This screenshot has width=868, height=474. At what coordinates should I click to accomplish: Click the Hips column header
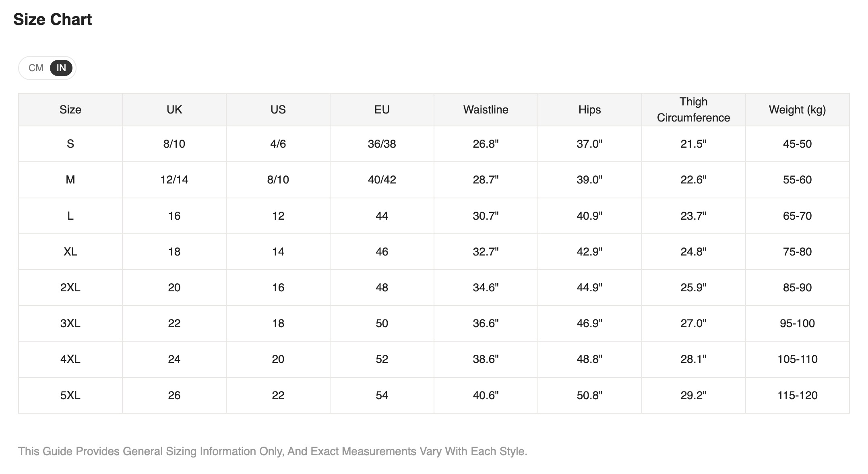(x=590, y=110)
